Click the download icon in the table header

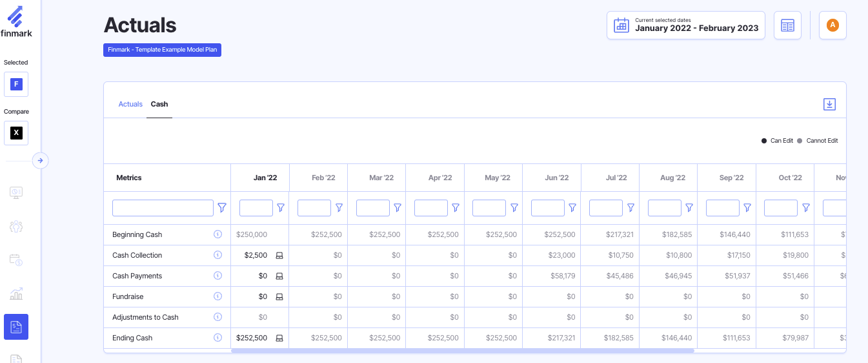[829, 105]
